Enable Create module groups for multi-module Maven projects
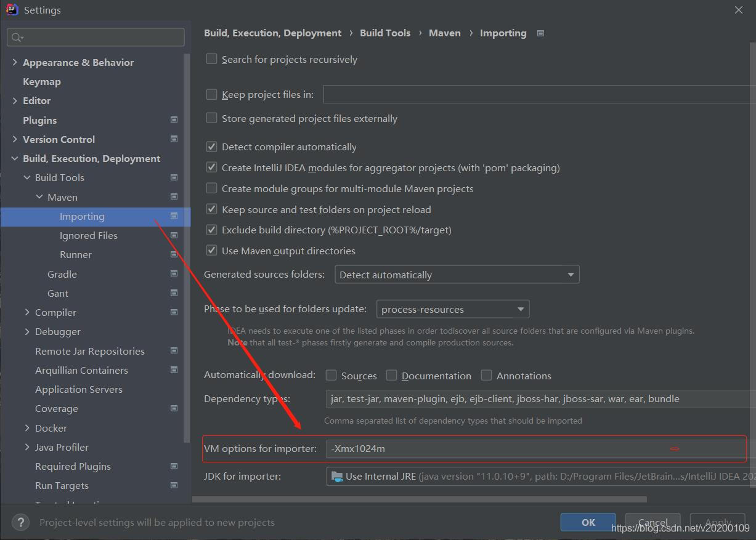 pyautogui.click(x=211, y=188)
